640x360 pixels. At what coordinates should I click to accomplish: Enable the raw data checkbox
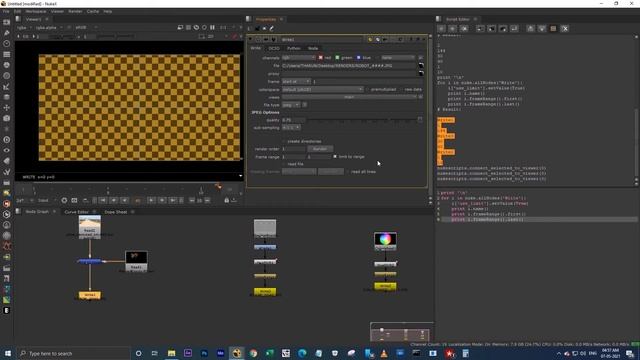[x=401, y=89]
